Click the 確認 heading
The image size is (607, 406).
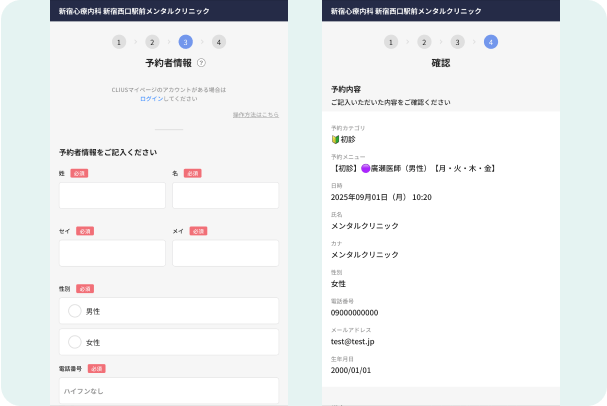[x=441, y=63]
